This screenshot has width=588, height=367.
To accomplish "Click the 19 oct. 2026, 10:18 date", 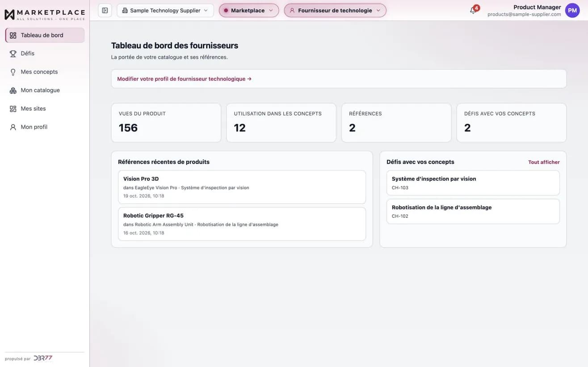I will [143, 196].
